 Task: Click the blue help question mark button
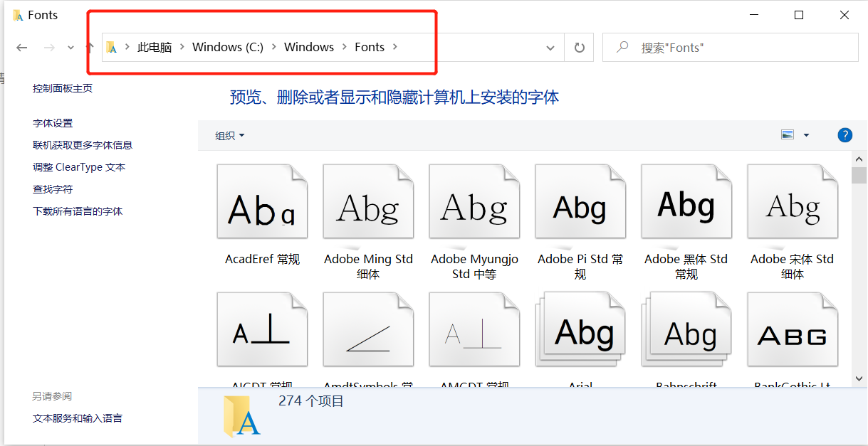[x=845, y=134]
